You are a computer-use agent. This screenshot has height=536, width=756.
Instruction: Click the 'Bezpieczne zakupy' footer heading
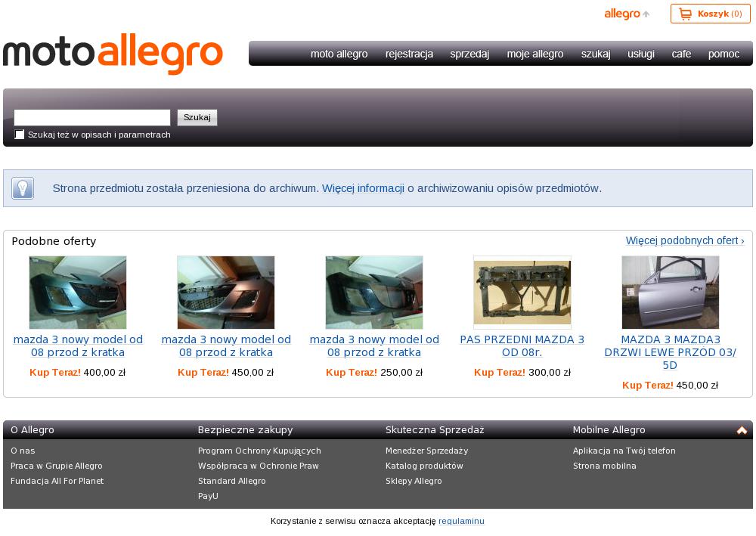point(245,430)
